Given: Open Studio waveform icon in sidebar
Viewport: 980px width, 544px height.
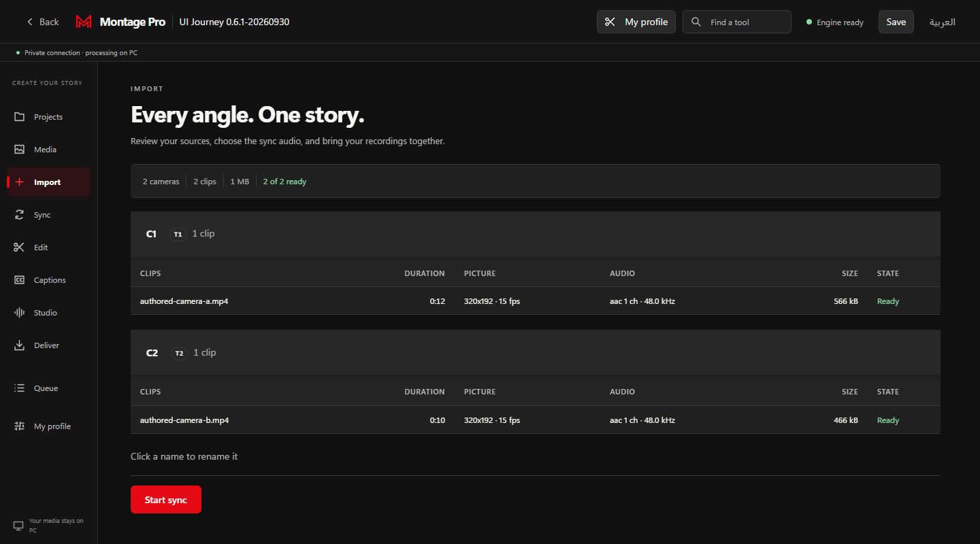Looking at the screenshot, I should click(x=19, y=313).
